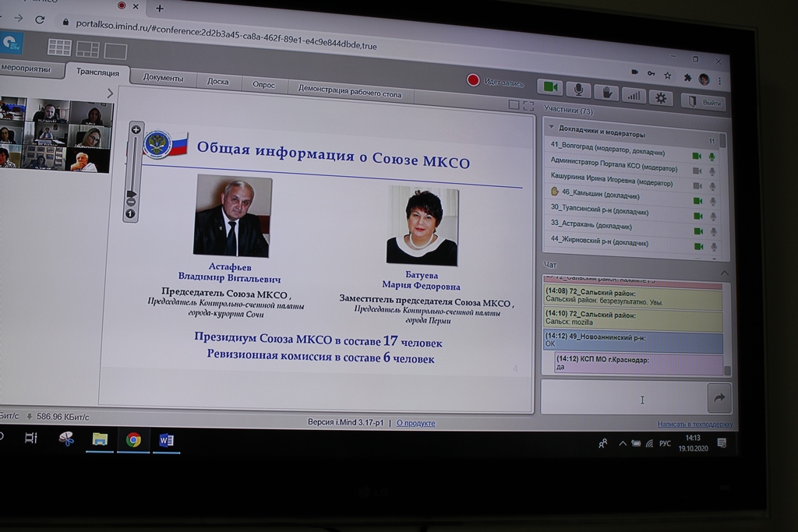The height and width of the screenshot is (532, 798).
Task: Switch to the Документы tab
Action: coord(163,78)
